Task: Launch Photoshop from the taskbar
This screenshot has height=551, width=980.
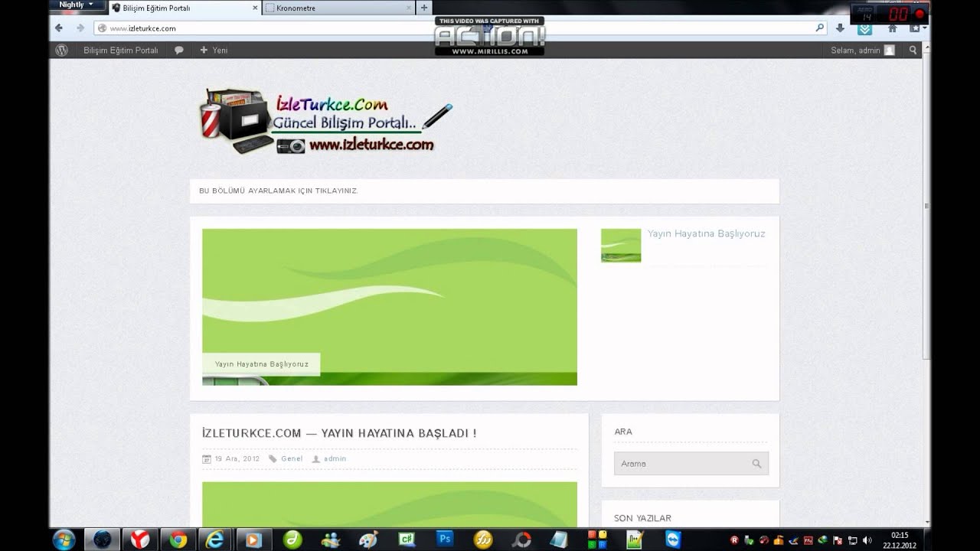Action: click(445, 540)
